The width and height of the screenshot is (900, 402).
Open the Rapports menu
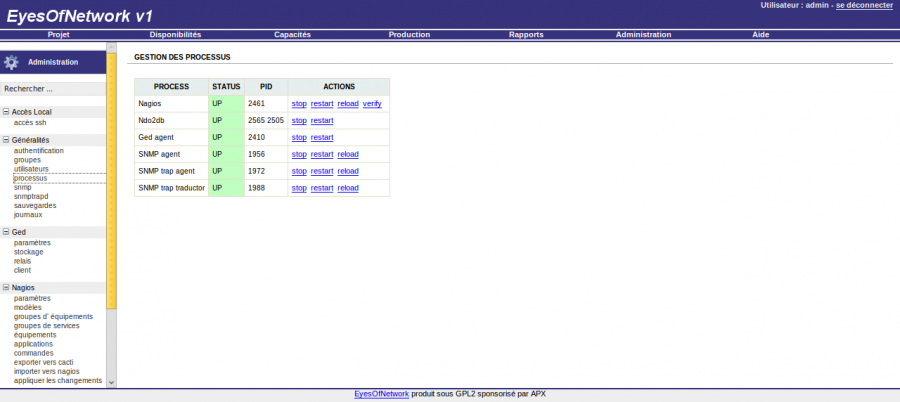(526, 34)
